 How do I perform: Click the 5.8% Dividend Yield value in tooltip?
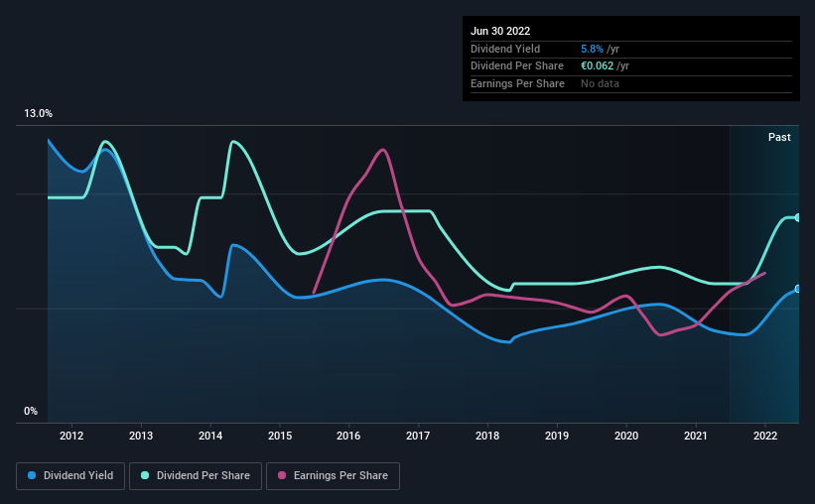coord(592,49)
